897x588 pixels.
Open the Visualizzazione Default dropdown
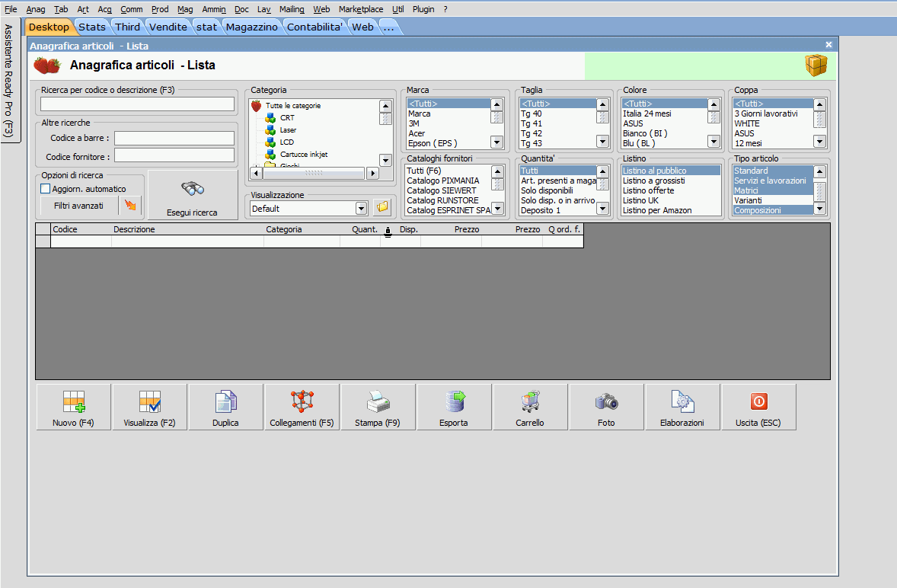(361, 209)
